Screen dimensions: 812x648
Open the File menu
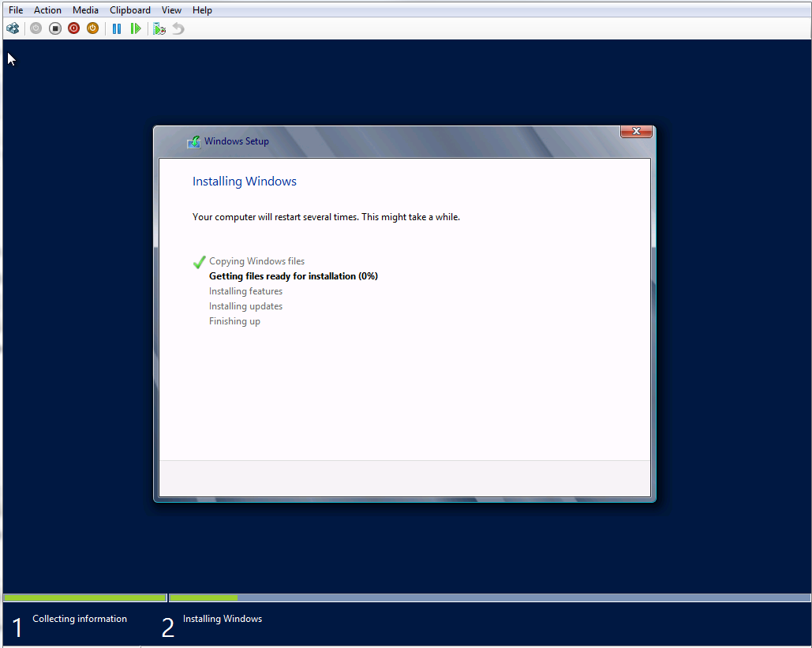point(16,10)
